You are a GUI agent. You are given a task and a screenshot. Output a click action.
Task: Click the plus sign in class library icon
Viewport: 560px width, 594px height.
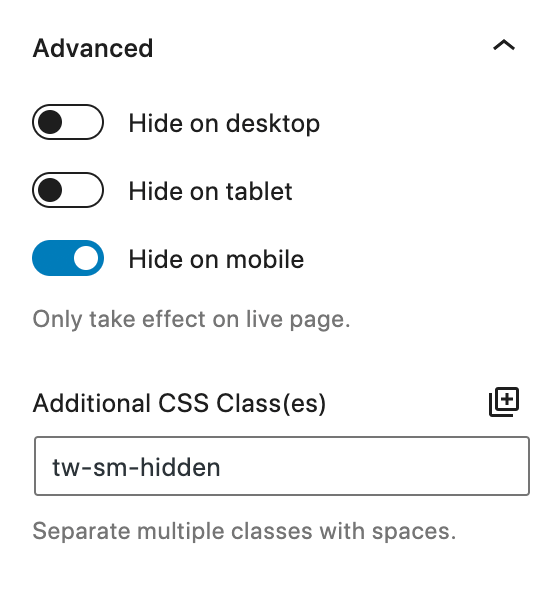[x=508, y=399]
